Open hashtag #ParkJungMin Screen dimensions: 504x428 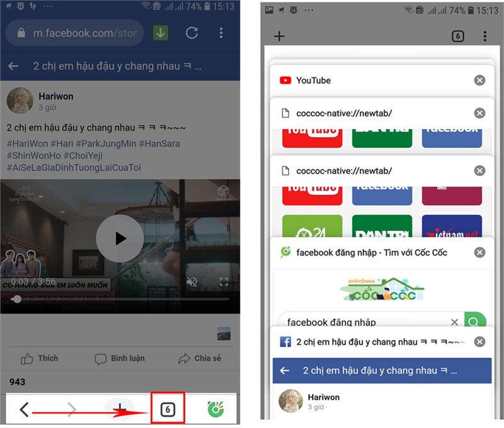106,144
